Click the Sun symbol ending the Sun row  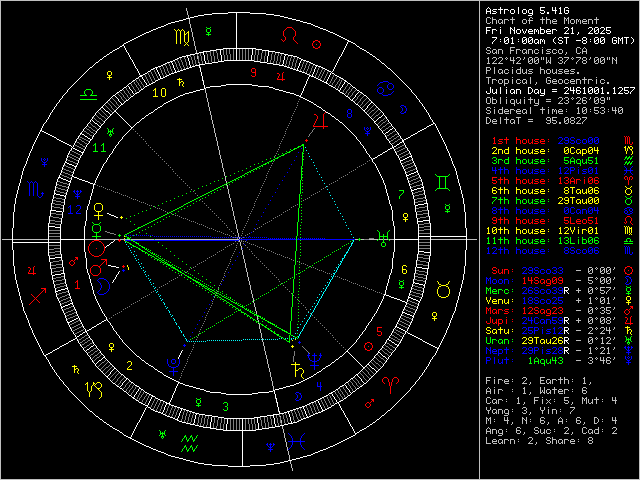coord(629,271)
